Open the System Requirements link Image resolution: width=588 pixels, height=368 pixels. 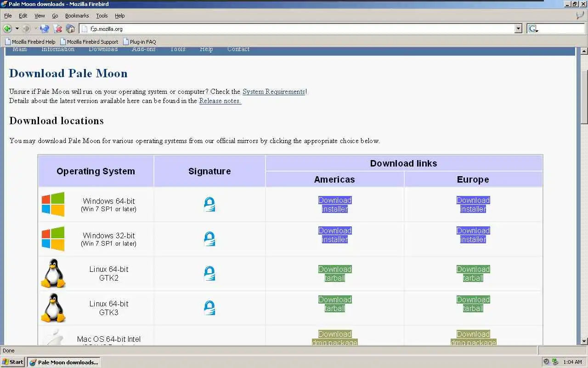pyautogui.click(x=274, y=92)
